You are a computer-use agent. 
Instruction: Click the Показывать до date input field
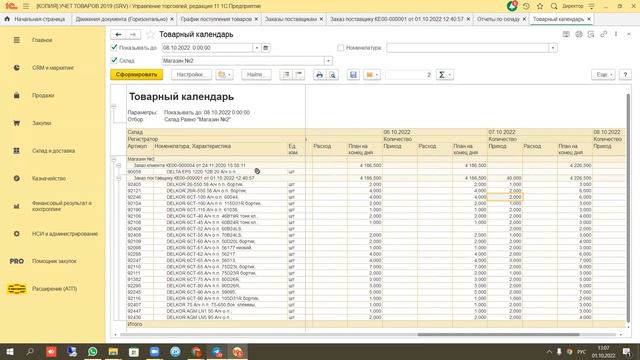tap(207, 48)
